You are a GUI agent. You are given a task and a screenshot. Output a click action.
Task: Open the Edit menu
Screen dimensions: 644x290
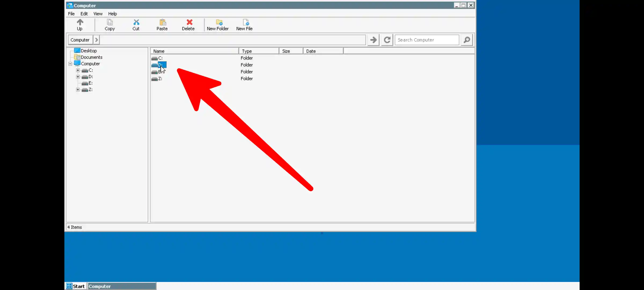(x=84, y=14)
